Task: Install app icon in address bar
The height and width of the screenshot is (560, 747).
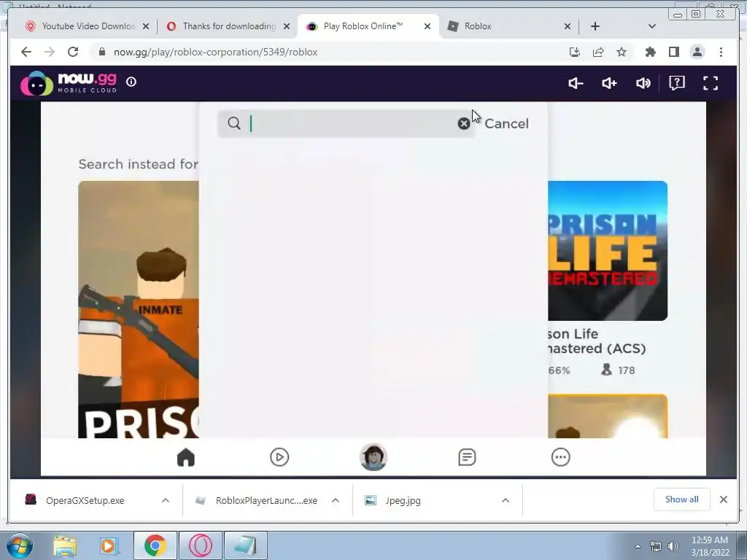Action: (575, 52)
